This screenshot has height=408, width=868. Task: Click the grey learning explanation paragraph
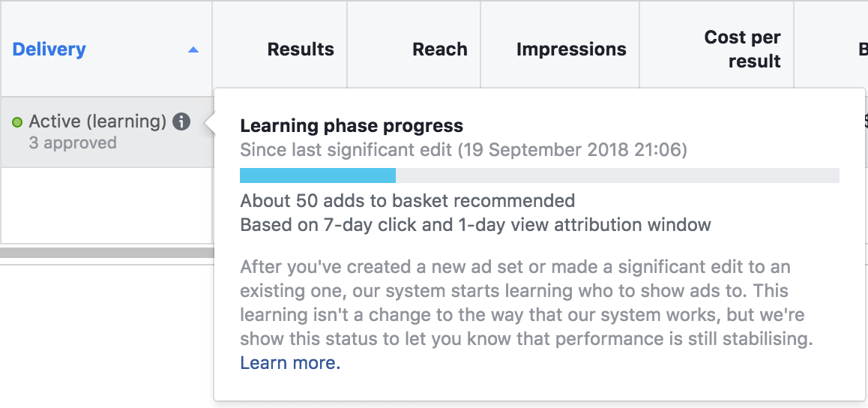pyautogui.click(x=525, y=303)
